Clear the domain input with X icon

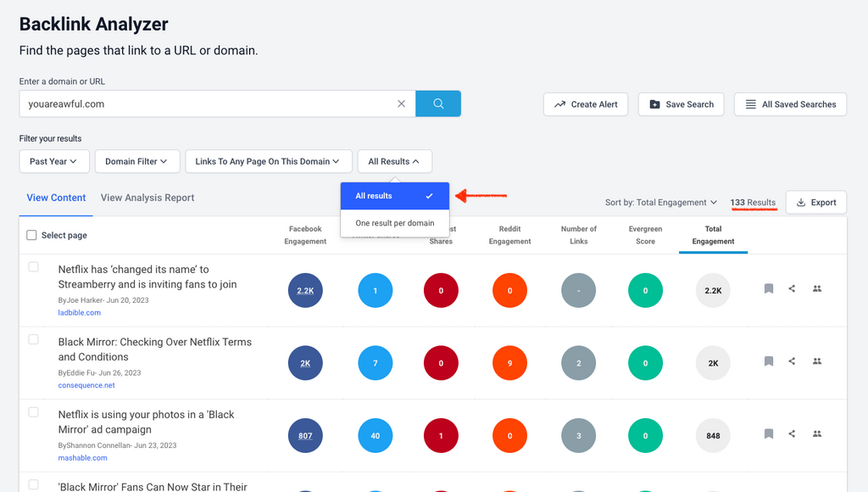[402, 104]
